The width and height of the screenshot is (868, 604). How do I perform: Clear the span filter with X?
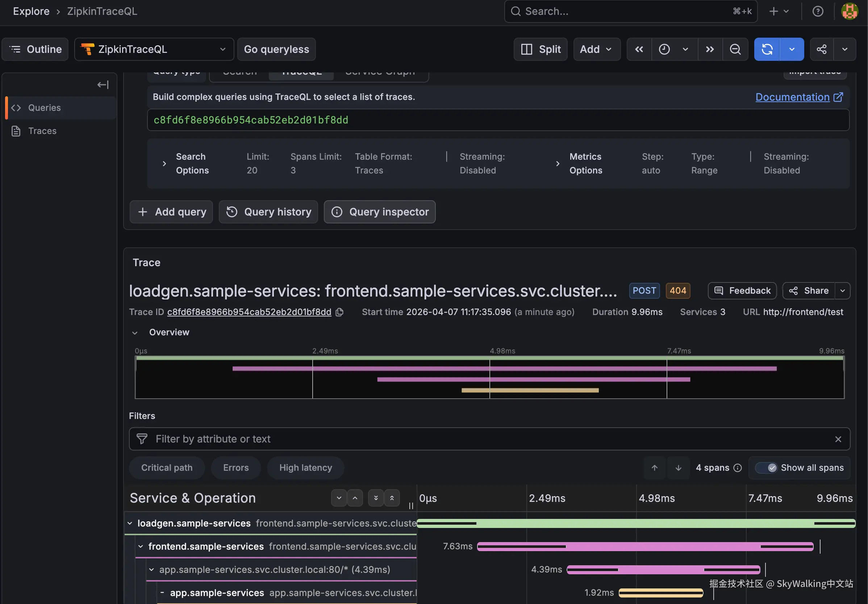838,439
